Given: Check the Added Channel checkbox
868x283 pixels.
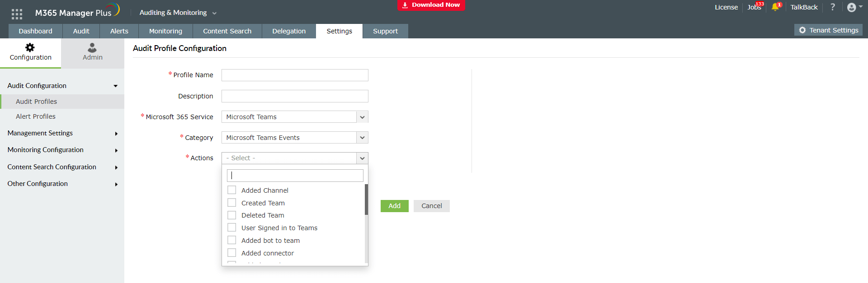Looking at the screenshot, I should click(232, 190).
